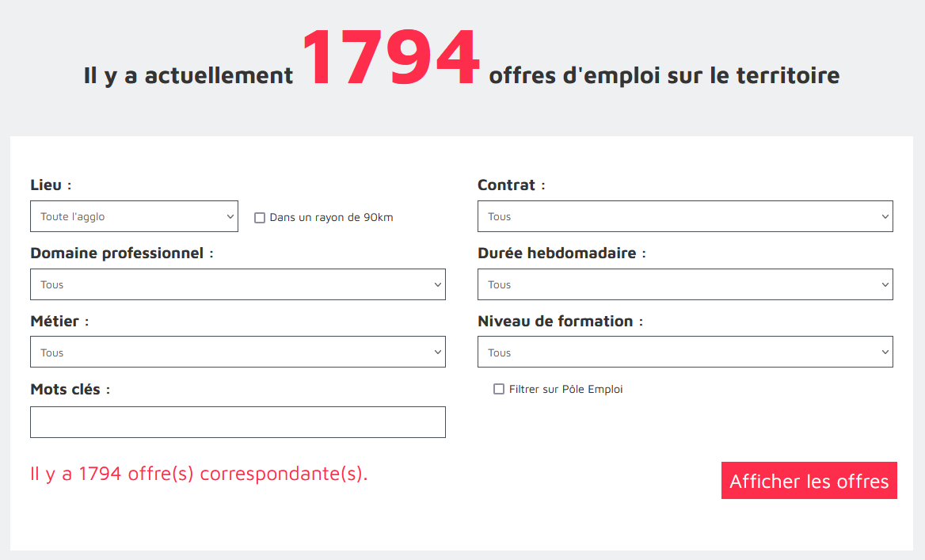This screenshot has width=925, height=560.
Task: Open the Métier dropdown
Action: click(238, 352)
